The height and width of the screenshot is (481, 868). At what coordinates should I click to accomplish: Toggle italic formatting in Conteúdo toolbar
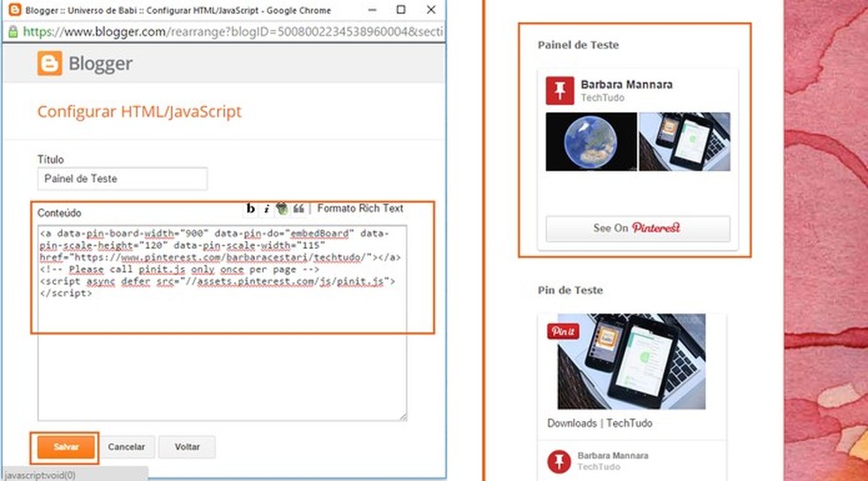click(266, 209)
